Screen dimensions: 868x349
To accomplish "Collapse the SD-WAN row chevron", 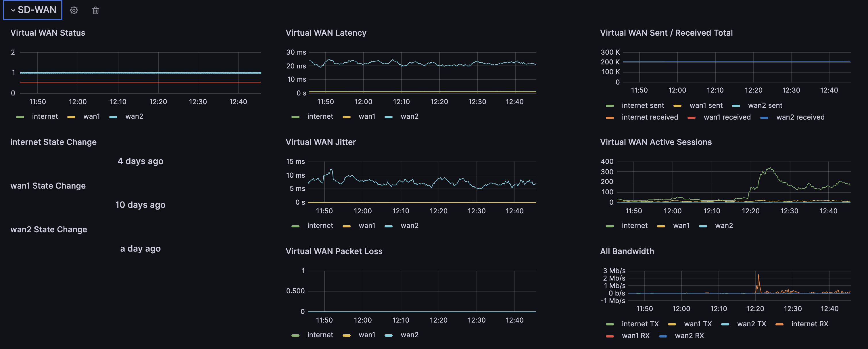I will tap(13, 10).
